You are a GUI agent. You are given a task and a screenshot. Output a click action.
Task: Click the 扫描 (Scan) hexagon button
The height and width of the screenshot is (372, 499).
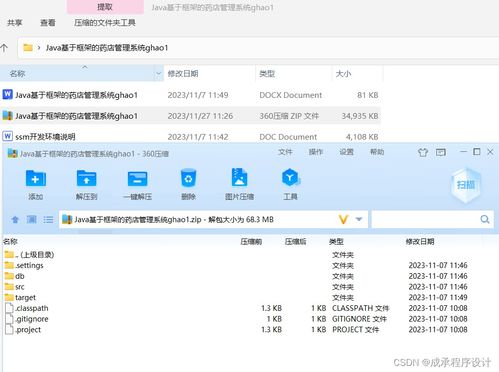point(466,185)
